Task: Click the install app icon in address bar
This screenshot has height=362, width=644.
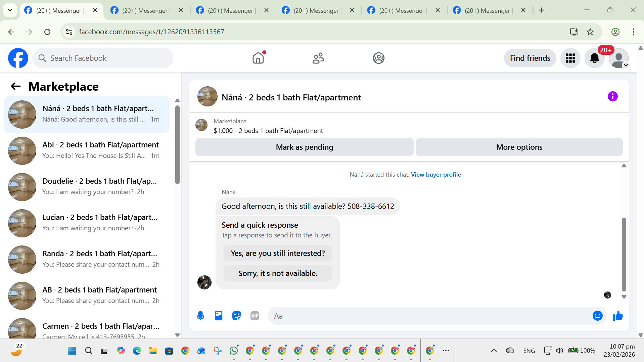Action: pos(574,32)
